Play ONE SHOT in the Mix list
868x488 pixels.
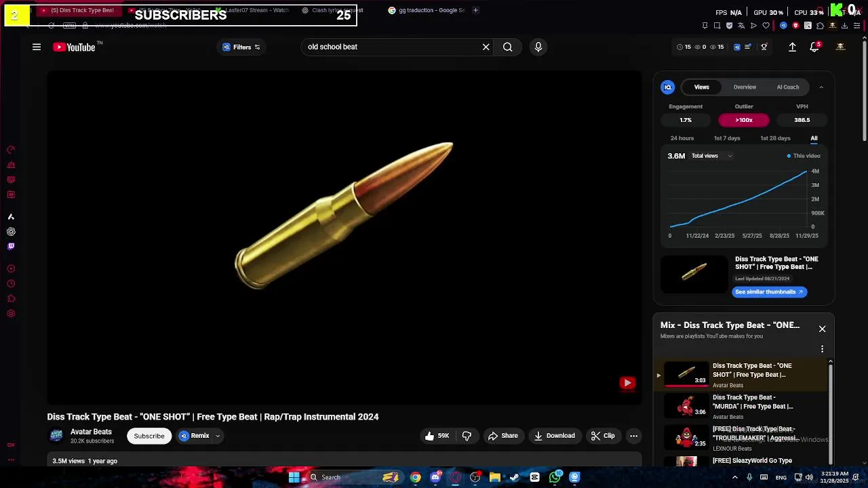pos(742,375)
